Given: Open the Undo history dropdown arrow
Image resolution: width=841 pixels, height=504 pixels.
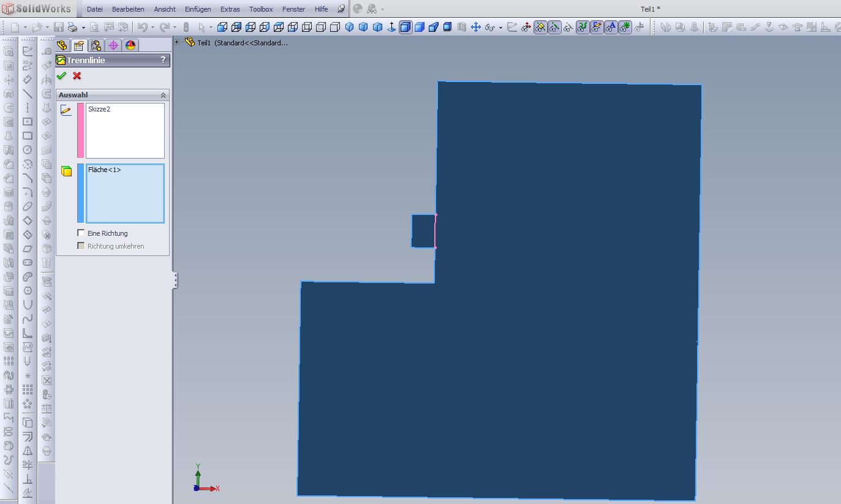Looking at the screenshot, I should tap(152, 28).
